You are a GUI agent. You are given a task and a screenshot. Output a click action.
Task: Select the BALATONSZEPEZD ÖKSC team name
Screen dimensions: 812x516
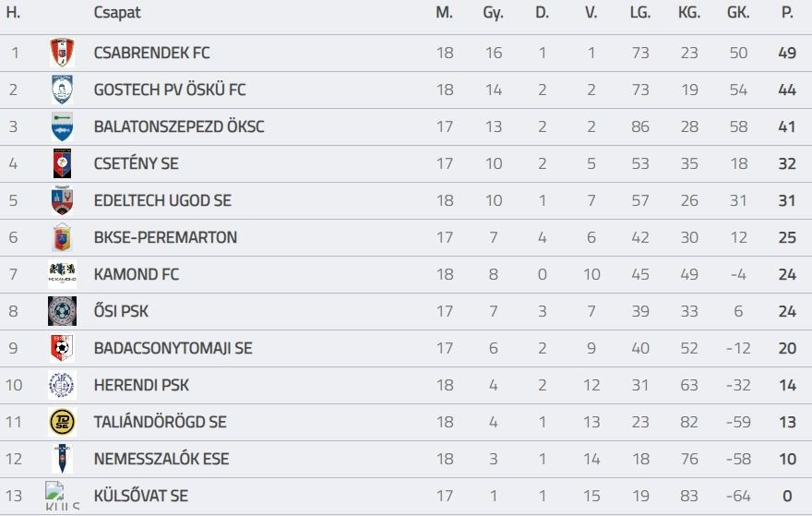[x=179, y=126]
